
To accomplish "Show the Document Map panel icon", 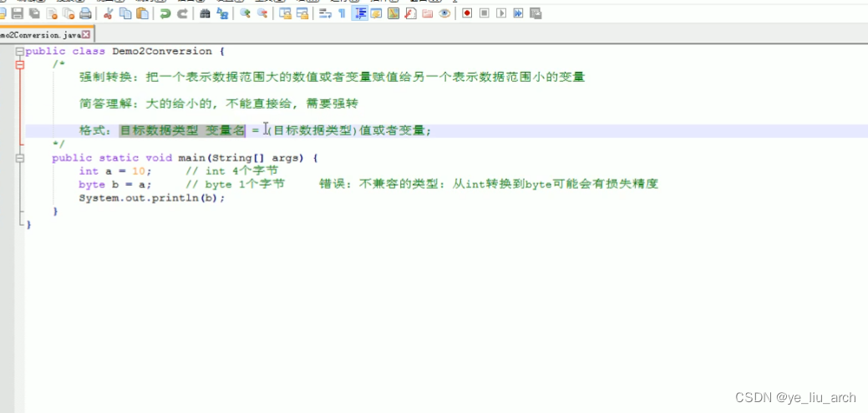I will point(393,13).
